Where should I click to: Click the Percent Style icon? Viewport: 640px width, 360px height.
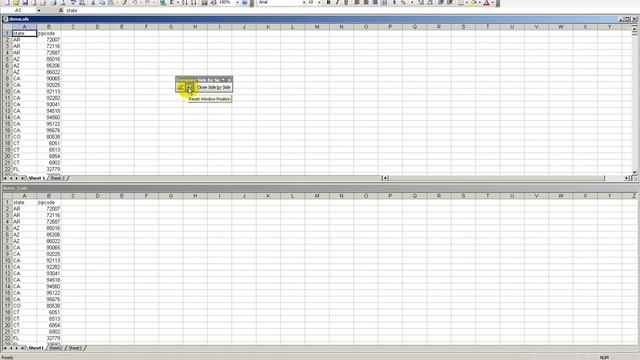[x=403, y=2]
